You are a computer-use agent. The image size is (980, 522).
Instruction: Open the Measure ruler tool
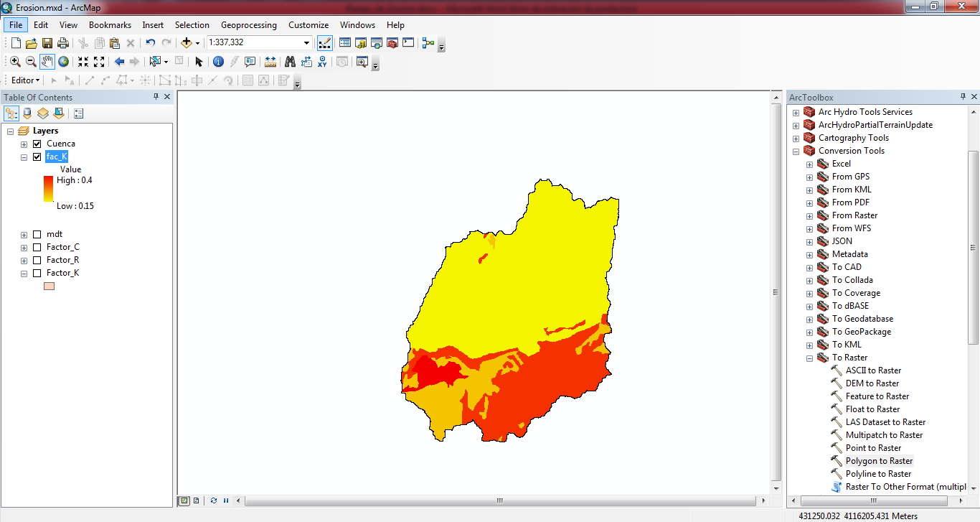(x=270, y=62)
